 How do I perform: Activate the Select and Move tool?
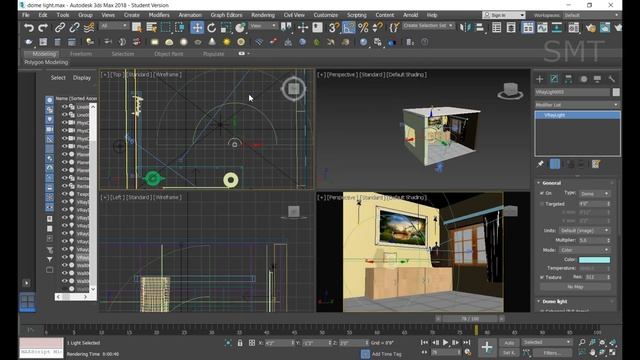(x=197, y=27)
